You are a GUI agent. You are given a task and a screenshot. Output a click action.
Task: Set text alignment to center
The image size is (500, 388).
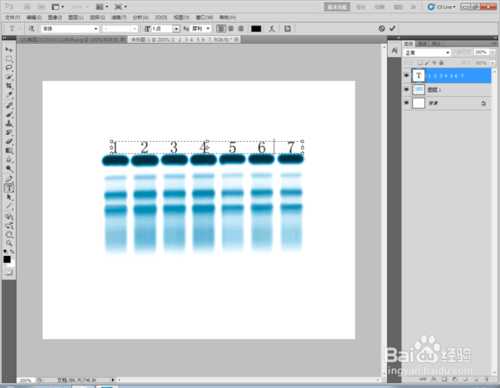pyautogui.click(x=231, y=29)
